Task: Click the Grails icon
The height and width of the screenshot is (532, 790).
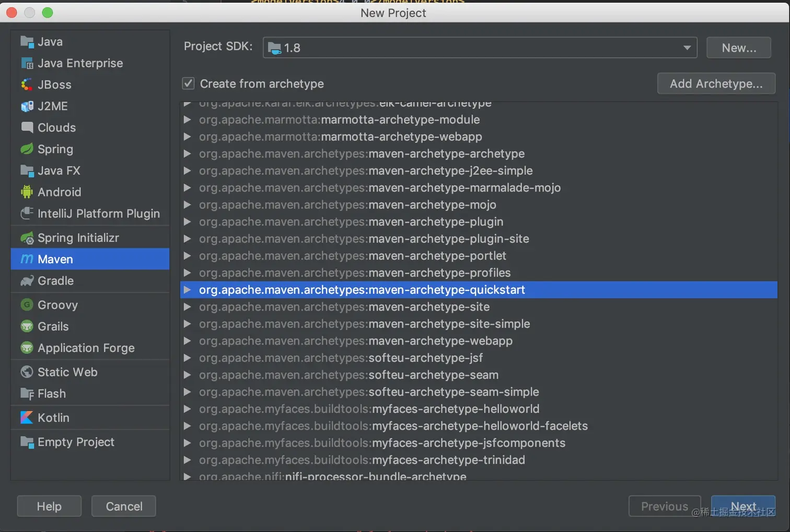Action: (27, 326)
